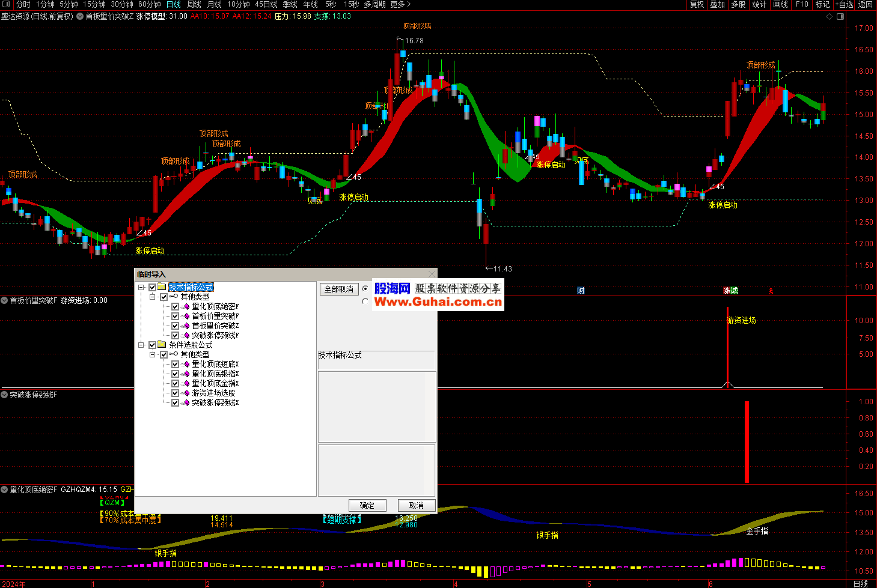Uncheck the 条件选股公式 checkbox

click(x=152, y=345)
